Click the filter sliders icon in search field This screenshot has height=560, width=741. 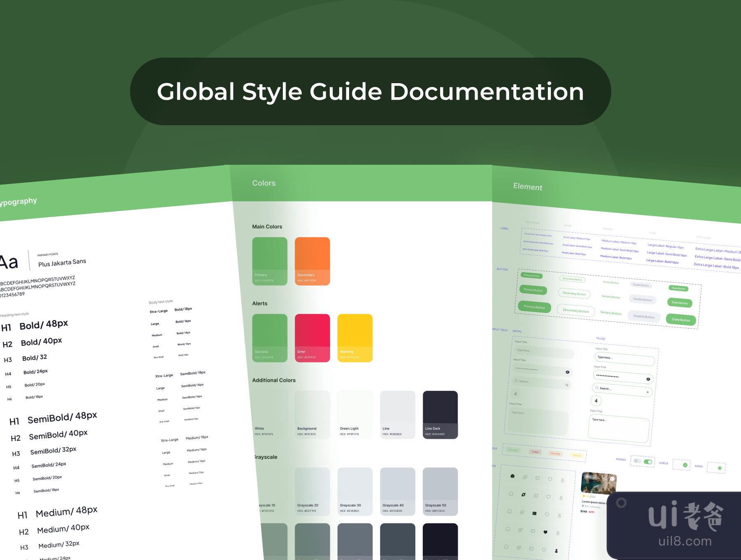tap(567, 385)
